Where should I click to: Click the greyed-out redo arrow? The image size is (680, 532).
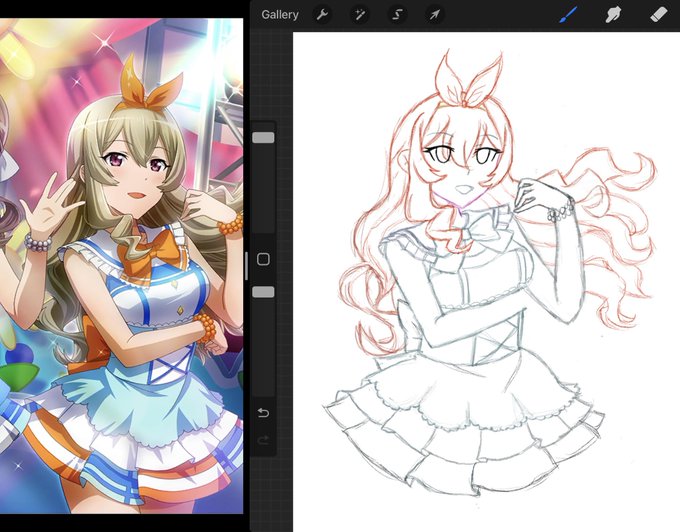coord(263,441)
